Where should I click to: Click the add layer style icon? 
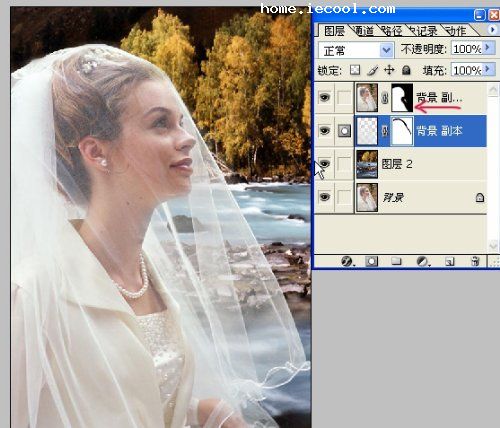coord(347,261)
